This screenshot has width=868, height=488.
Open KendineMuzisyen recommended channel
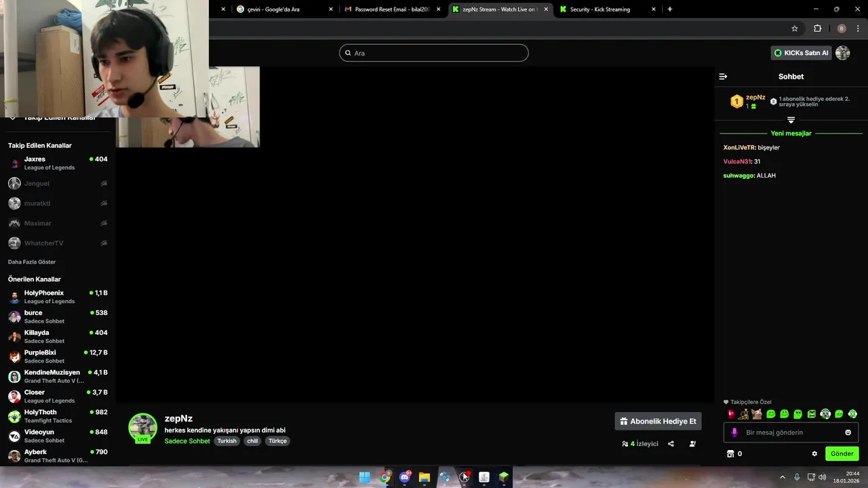[58, 376]
